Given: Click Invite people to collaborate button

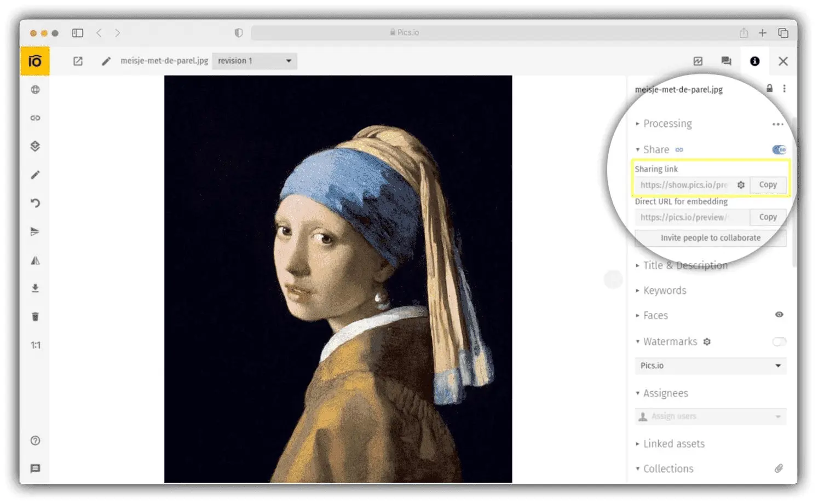Looking at the screenshot, I should click(x=711, y=238).
